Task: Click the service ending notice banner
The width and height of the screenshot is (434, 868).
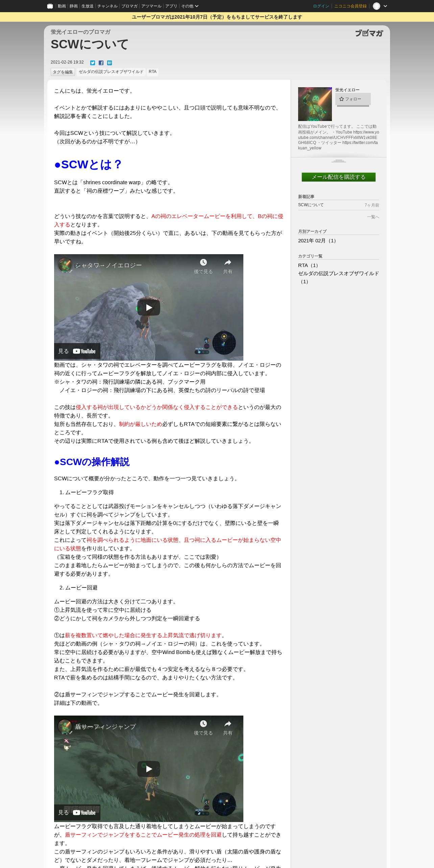Action: point(217,17)
